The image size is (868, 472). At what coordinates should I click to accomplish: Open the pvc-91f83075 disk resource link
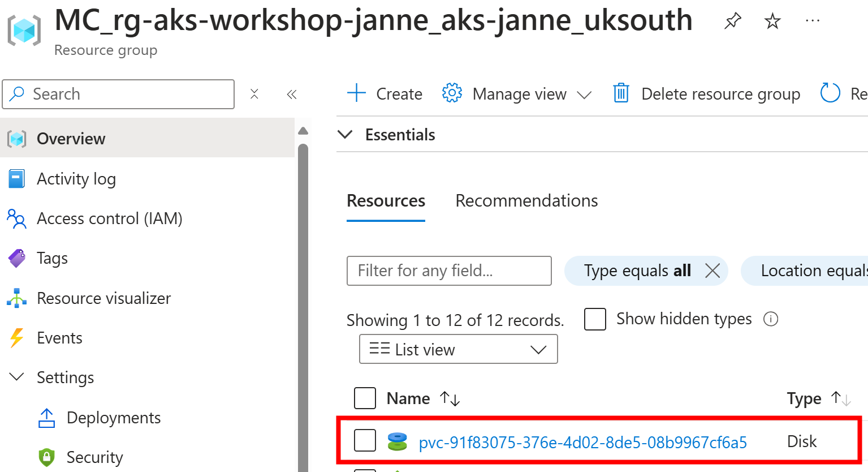click(582, 442)
